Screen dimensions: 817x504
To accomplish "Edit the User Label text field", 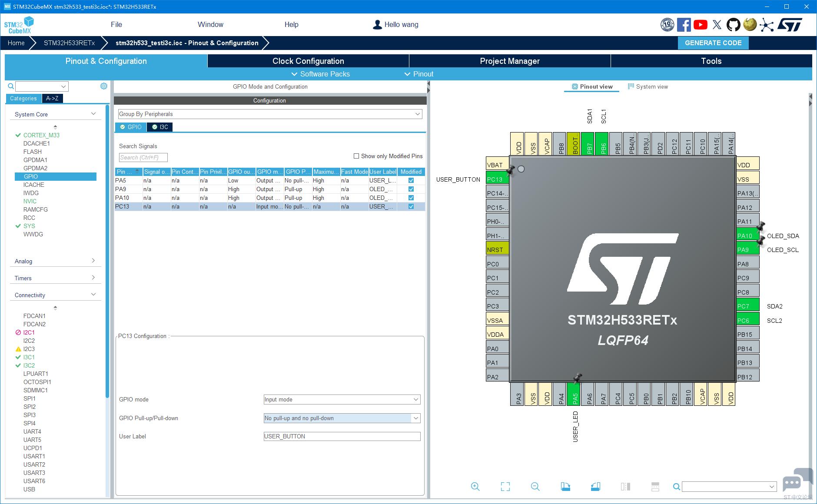I will tap(342, 436).
